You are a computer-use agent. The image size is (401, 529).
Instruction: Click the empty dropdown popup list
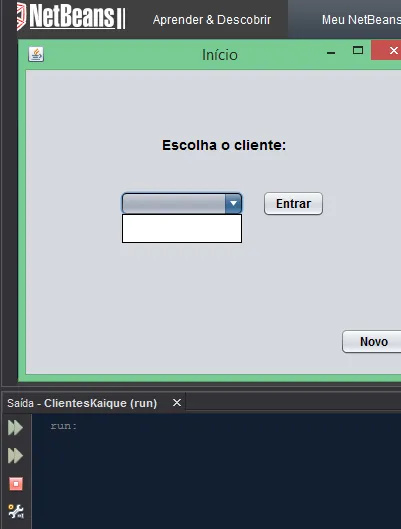point(182,228)
